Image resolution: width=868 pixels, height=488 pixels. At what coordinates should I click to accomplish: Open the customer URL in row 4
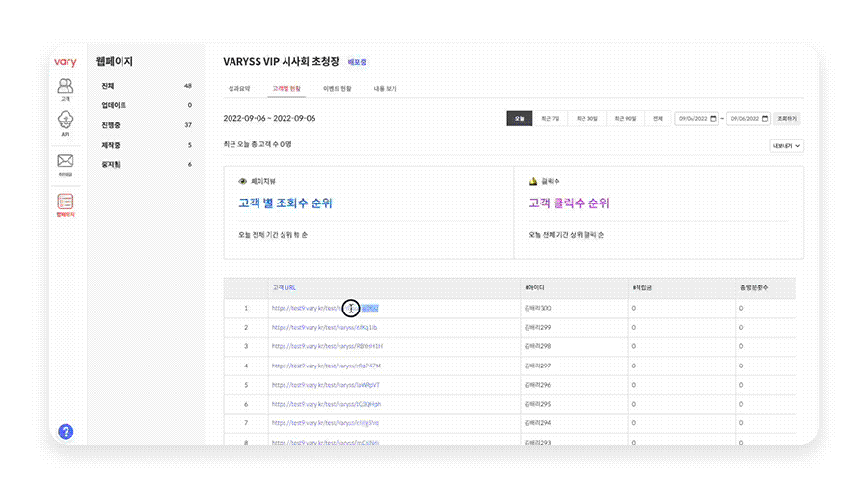click(x=326, y=366)
